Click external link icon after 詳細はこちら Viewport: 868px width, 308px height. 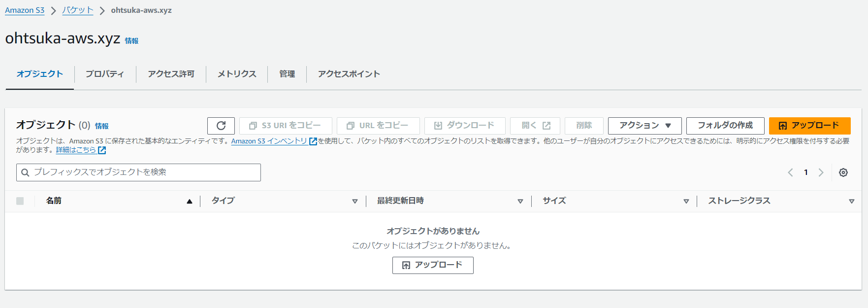pyautogui.click(x=102, y=150)
